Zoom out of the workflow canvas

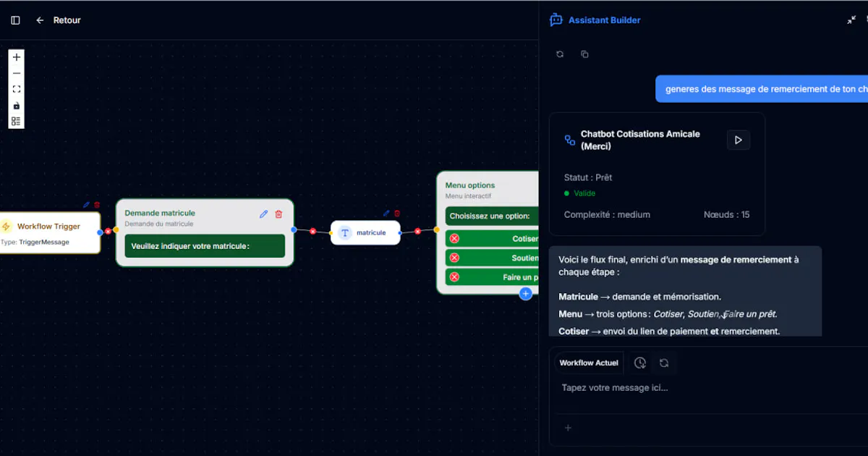pos(17,73)
